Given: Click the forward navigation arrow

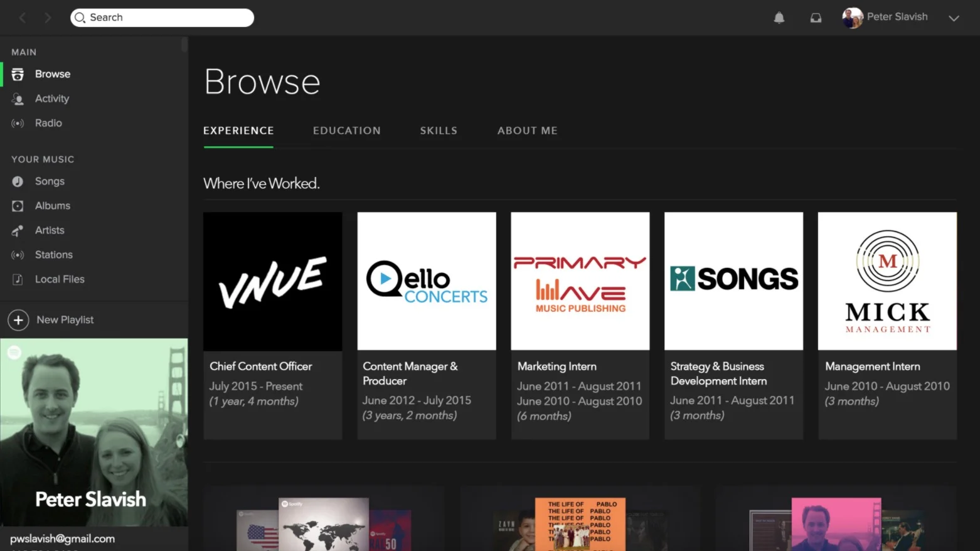Looking at the screenshot, I should (48, 18).
